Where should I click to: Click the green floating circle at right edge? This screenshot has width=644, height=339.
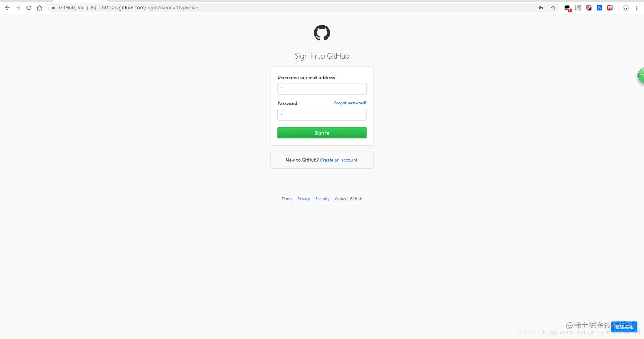pos(641,75)
